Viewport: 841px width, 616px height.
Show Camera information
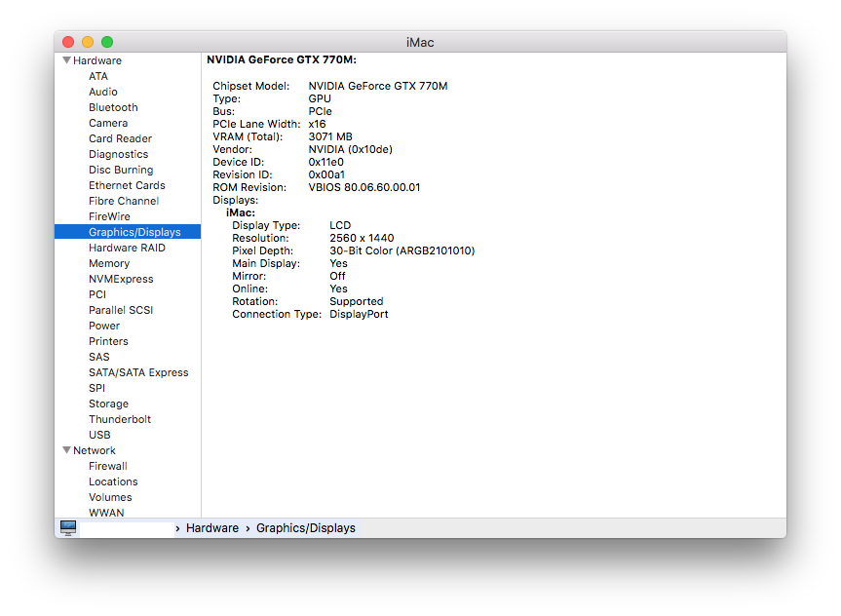(x=108, y=123)
